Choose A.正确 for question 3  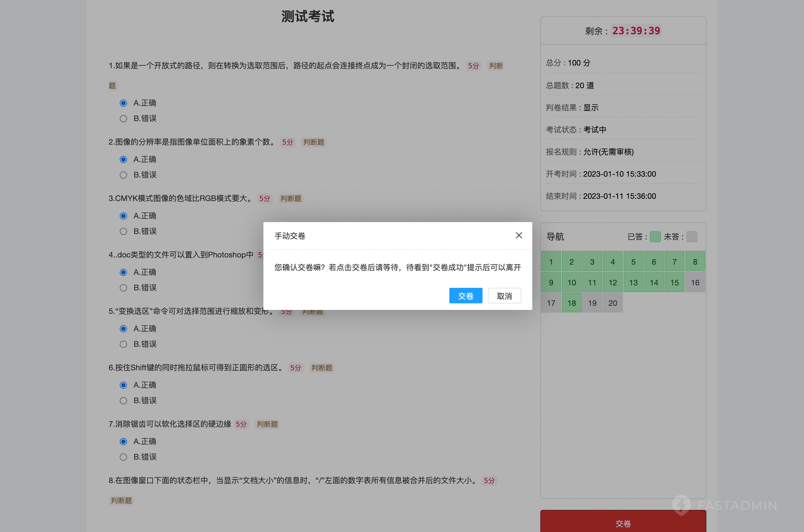point(123,216)
